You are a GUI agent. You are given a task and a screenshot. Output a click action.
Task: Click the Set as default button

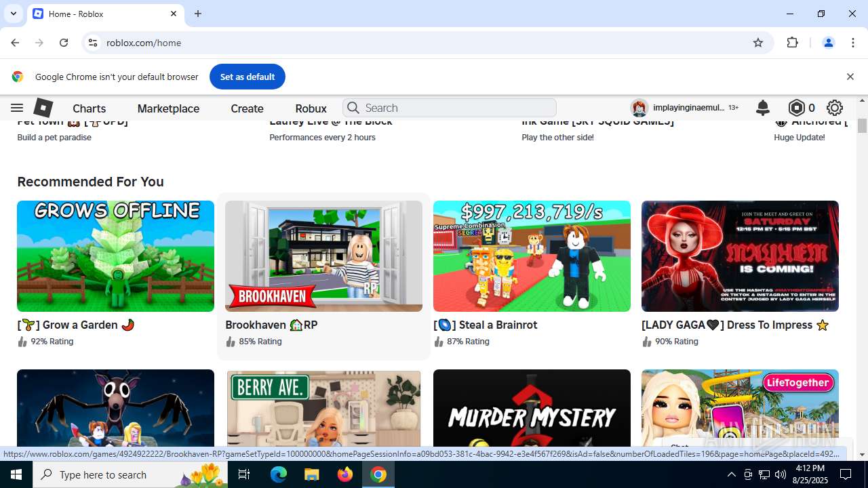point(248,77)
